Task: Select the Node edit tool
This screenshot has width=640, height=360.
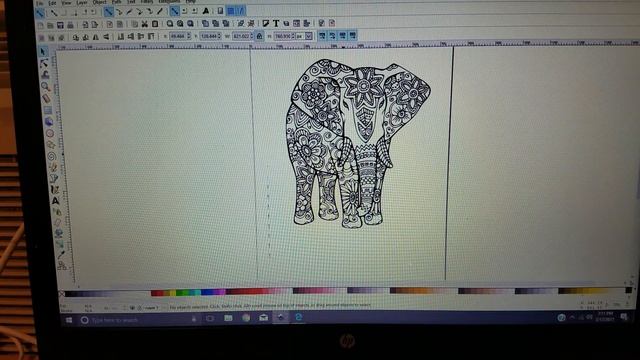Action: 44,63
